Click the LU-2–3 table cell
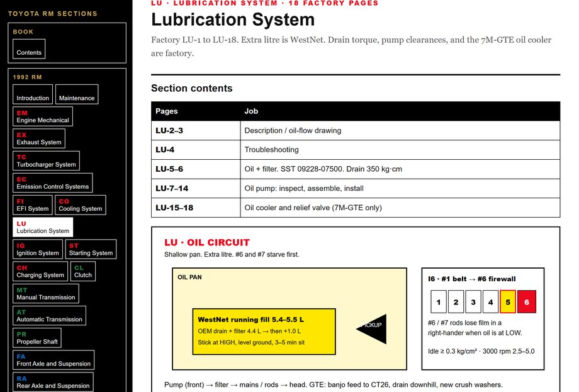 196,131
